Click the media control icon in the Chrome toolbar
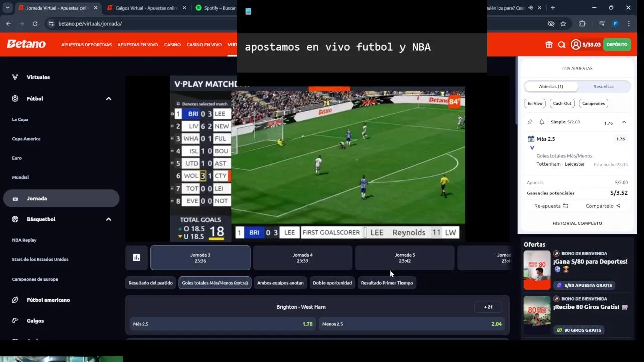644x362 pixels. tap(602, 24)
